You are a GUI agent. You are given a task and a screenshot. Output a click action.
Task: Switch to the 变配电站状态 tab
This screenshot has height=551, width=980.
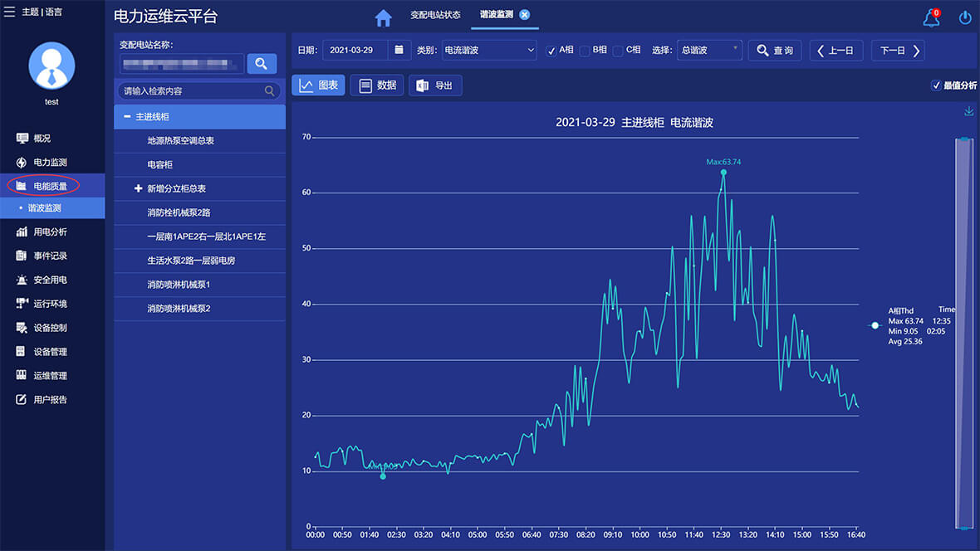[x=435, y=15]
